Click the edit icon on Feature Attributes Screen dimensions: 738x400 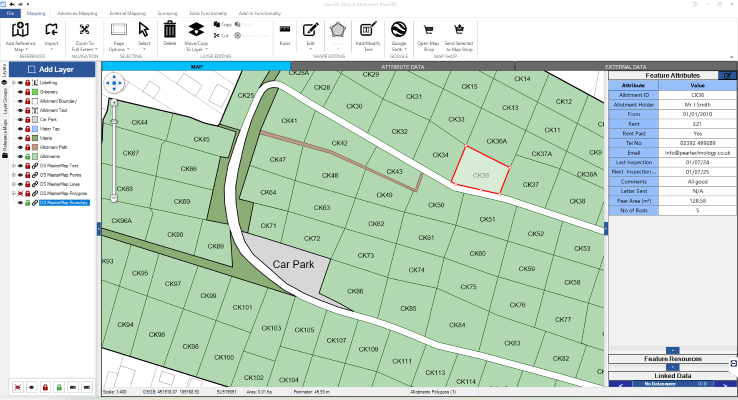click(727, 75)
